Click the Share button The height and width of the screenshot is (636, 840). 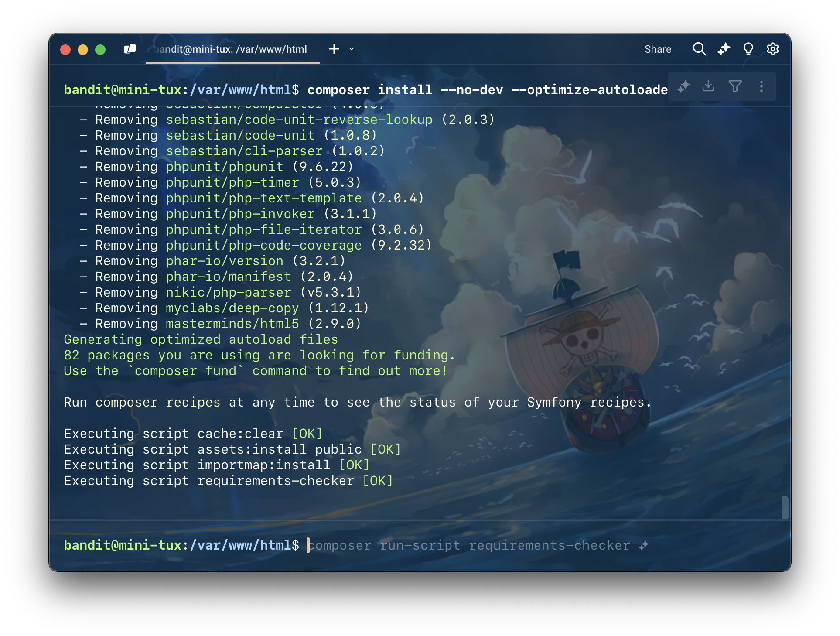coord(658,49)
